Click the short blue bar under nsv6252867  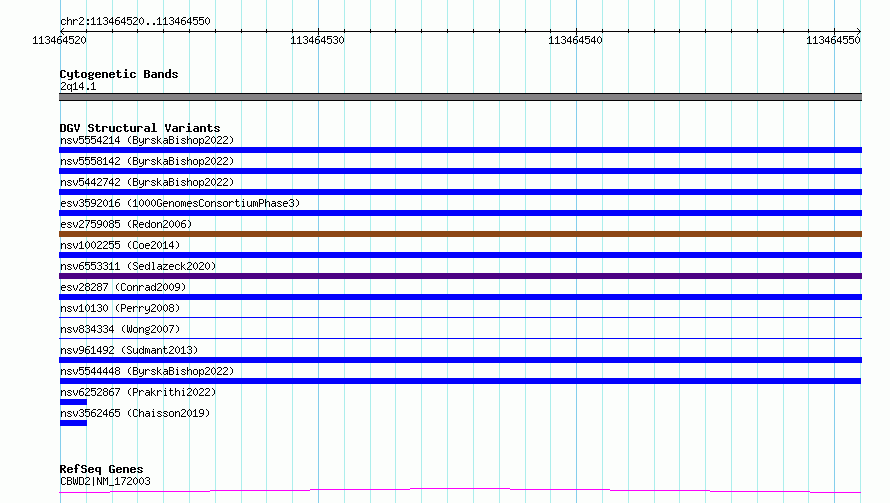click(x=73, y=402)
